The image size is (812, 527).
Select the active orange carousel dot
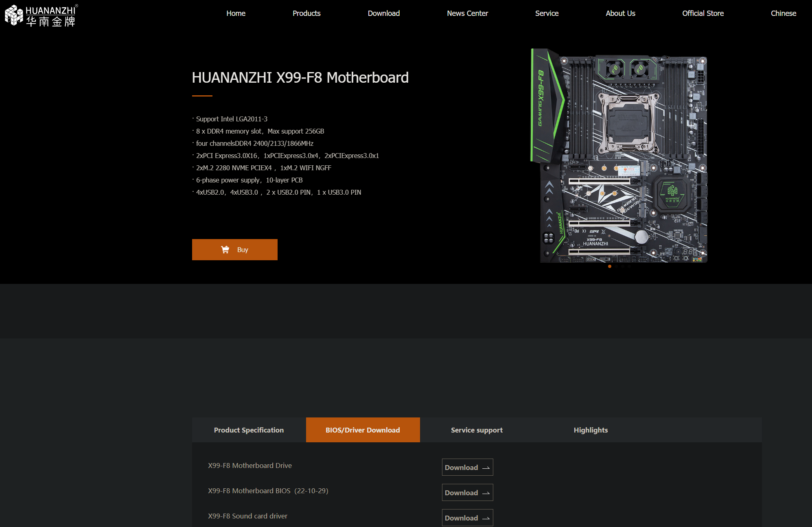(x=609, y=266)
